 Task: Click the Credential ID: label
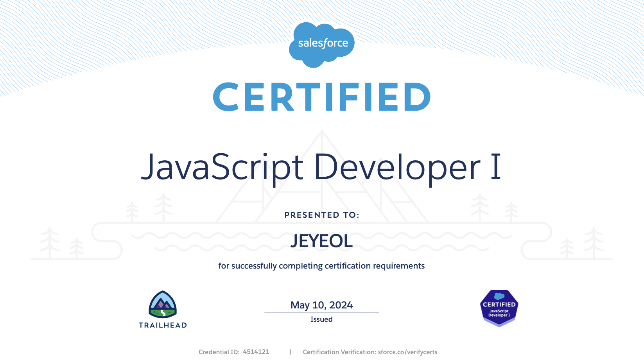(219, 352)
